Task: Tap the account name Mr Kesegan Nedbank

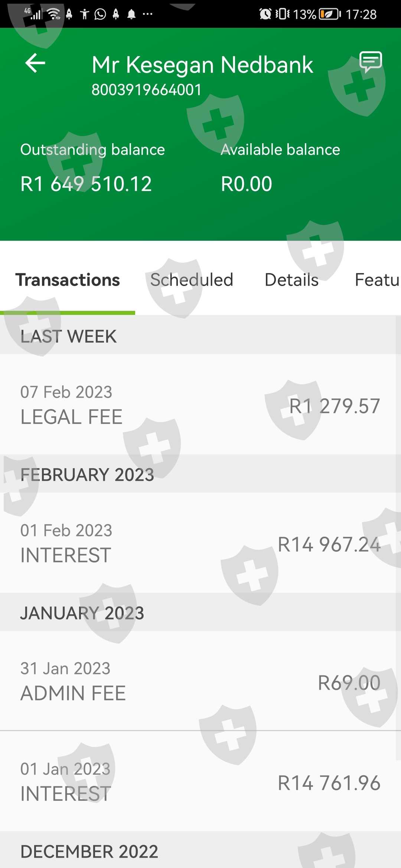Action: pyautogui.click(x=202, y=65)
